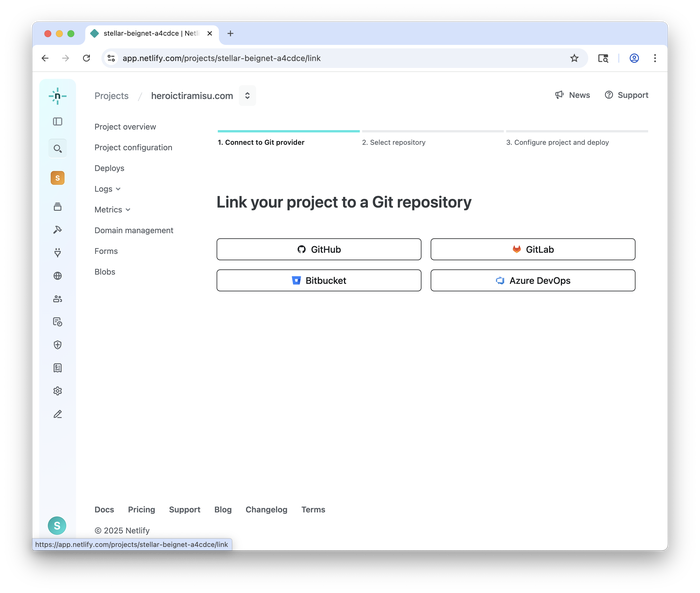The image size is (700, 593).
Task: Open the project switcher dropdown arrows
Action: (x=247, y=96)
